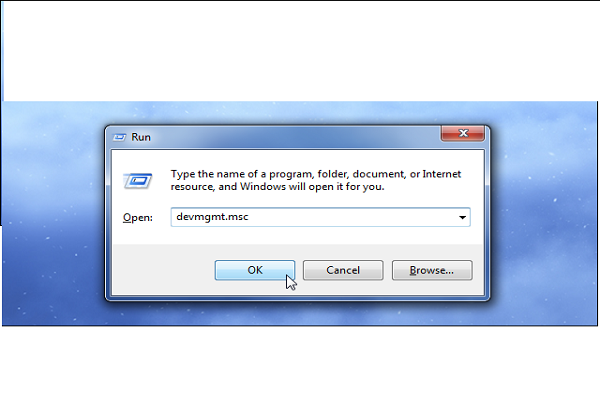The image size is (600, 400).
Task: Dismiss the dialog using Cancel
Action: 343,270
